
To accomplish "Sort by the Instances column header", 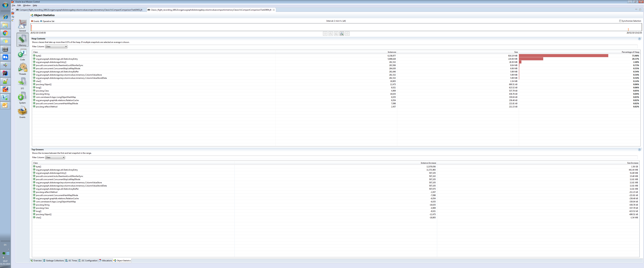I will pyautogui.click(x=392, y=52).
